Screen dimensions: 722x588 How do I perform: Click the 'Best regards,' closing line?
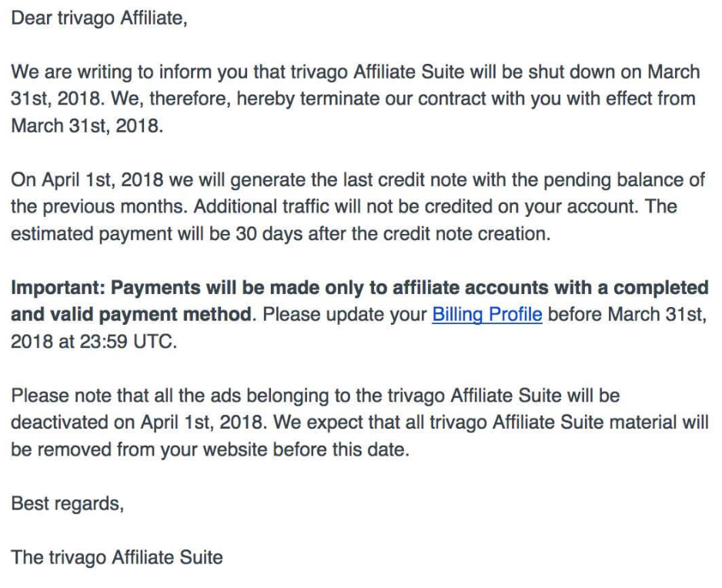point(67,504)
